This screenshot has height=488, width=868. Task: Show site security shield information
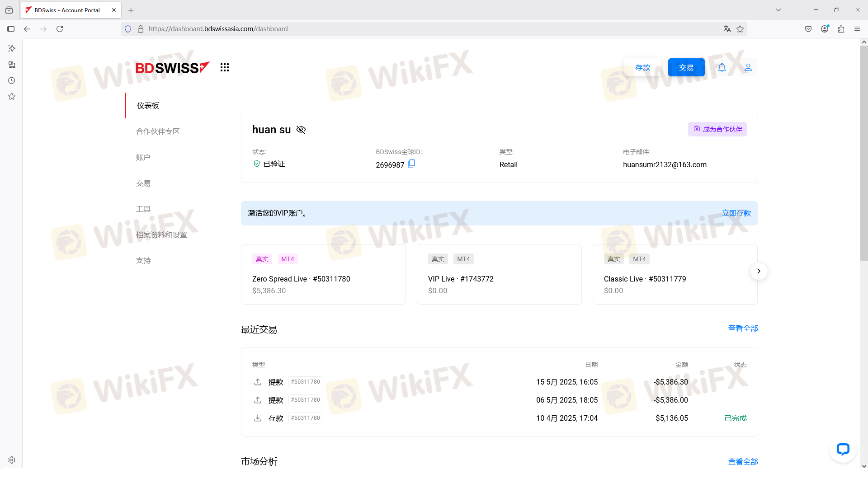[x=128, y=29]
